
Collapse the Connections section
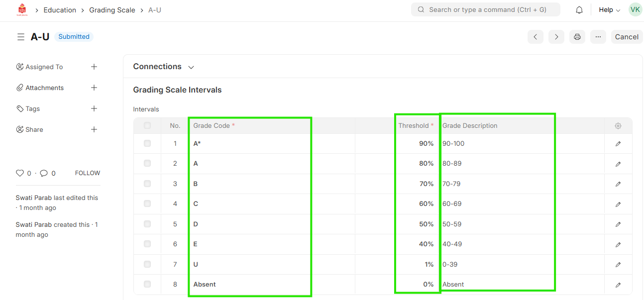191,67
